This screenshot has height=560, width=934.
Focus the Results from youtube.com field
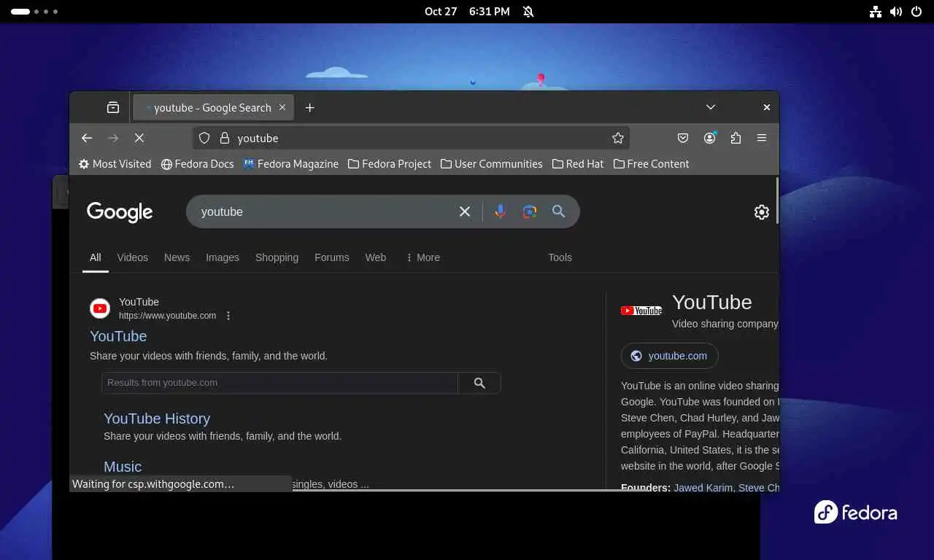[x=279, y=383]
